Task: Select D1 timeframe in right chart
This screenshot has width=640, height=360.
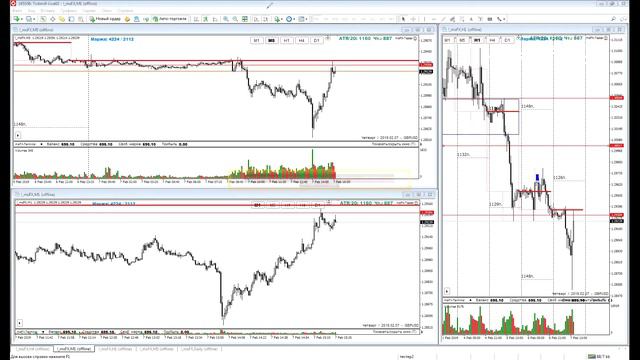Action: 507,40
